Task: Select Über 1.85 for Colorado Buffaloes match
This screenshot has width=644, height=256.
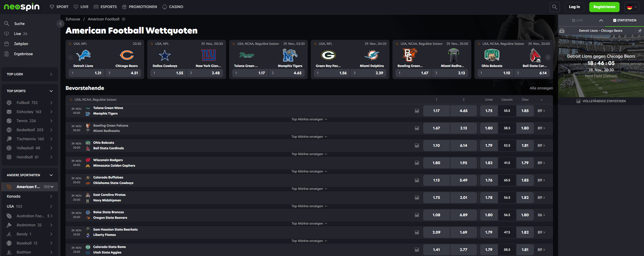Action: (x=525, y=180)
